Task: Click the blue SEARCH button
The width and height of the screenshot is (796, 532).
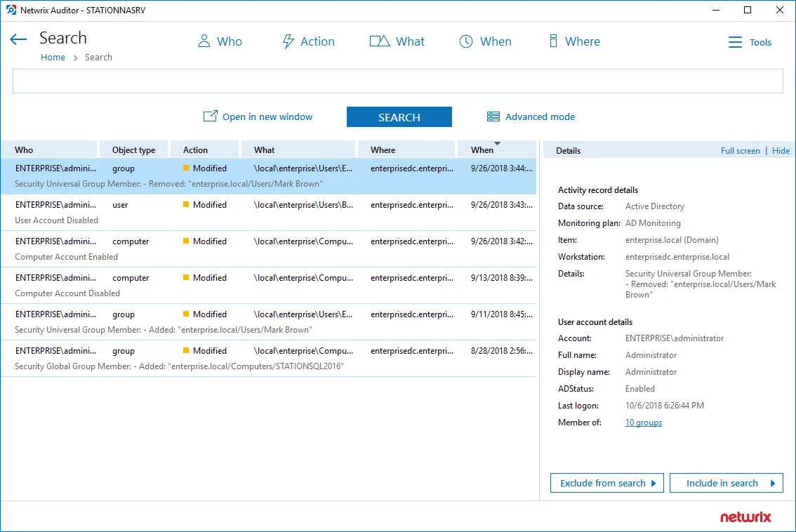Action: pos(399,117)
